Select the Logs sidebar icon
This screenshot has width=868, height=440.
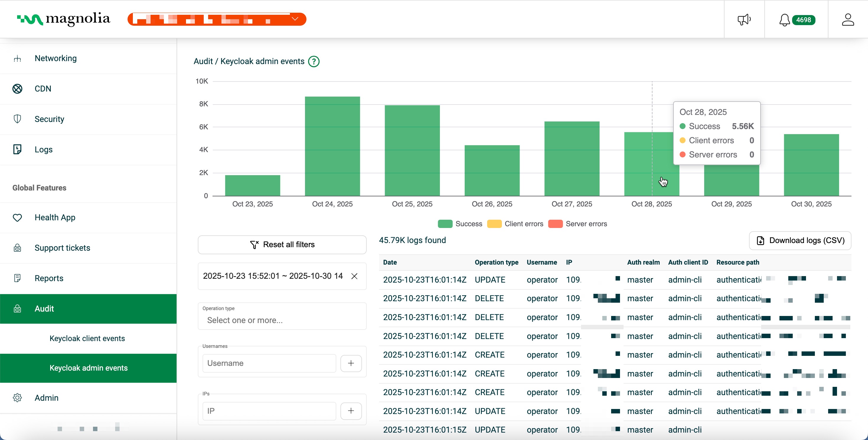[17, 149]
